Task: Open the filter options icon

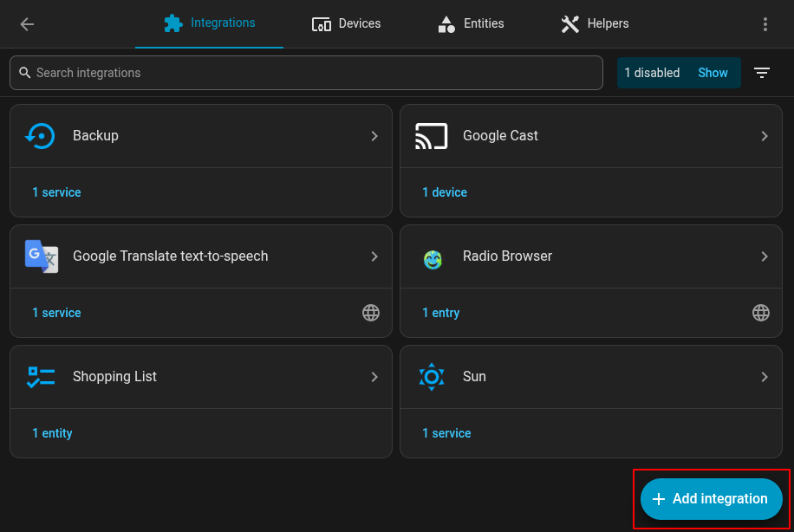Action: [x=762, y=73]
